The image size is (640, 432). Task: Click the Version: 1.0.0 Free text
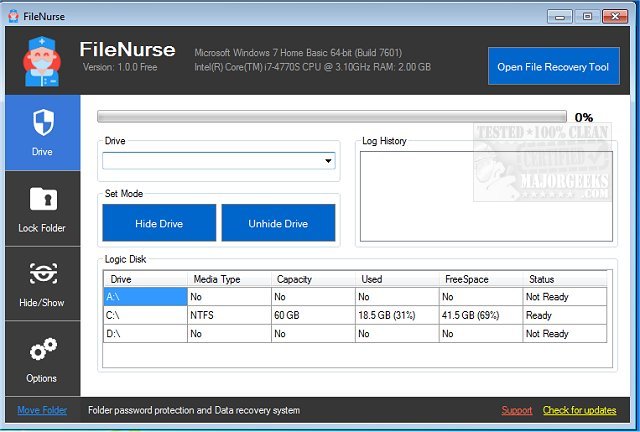(120, 67)
